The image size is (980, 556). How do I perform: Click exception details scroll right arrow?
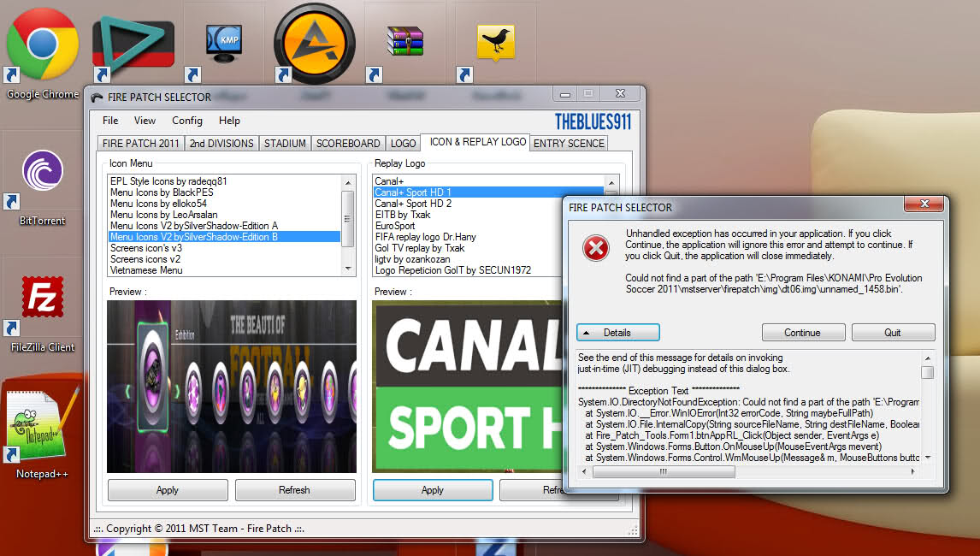pyautogui.click(x=913, y=472)
